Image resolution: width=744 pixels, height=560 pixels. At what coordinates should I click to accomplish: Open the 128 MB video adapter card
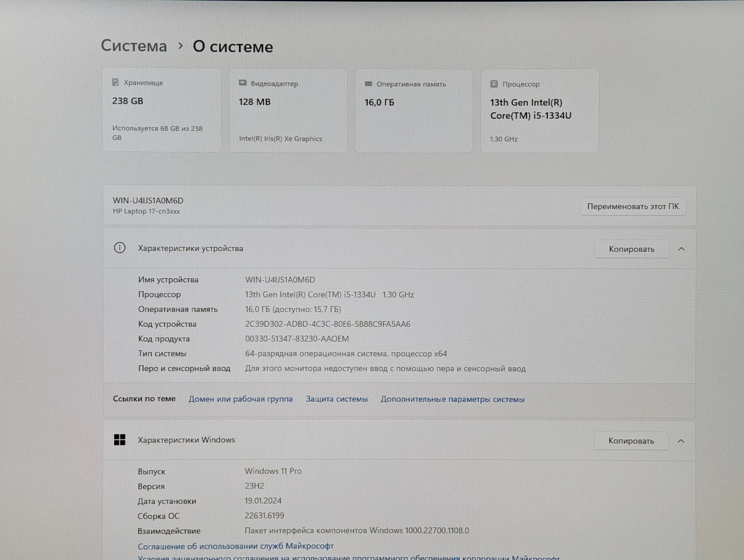click(x=288, y=110)
